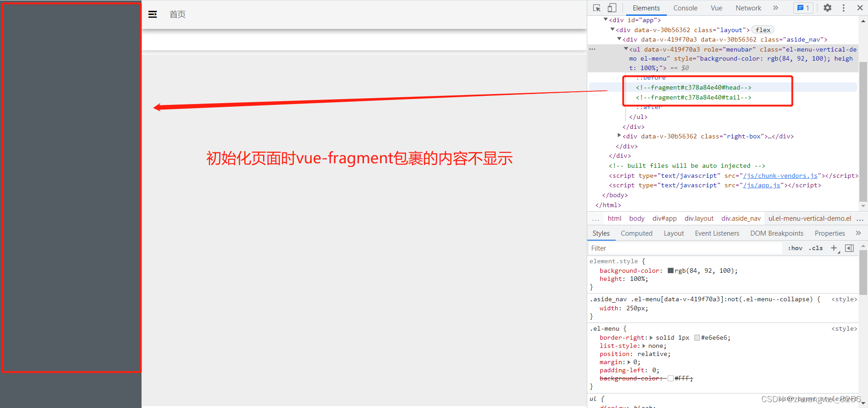Open the DevTools three-dot customize menu
The height and width of the screenshot is (408, 868).
click(x=844, y=8)
